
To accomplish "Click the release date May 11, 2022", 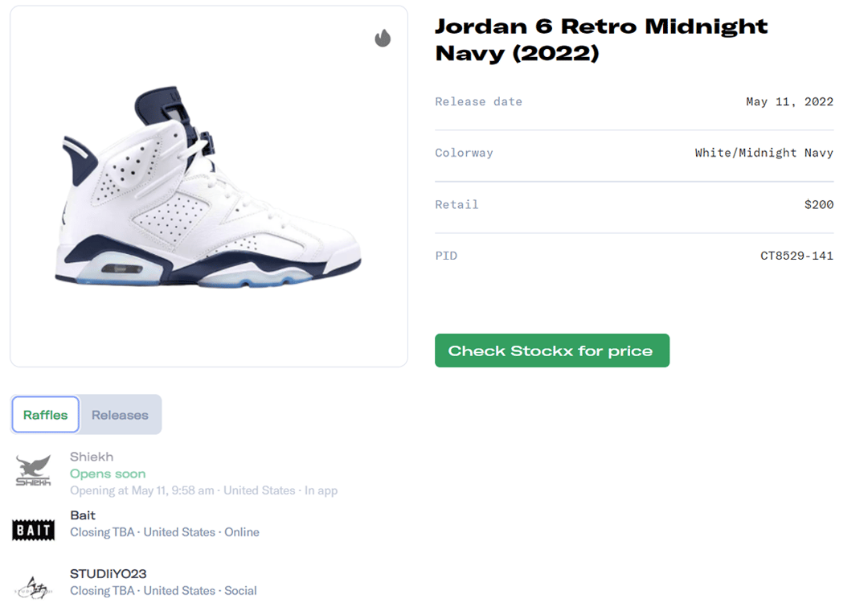I will click(789, 101).
